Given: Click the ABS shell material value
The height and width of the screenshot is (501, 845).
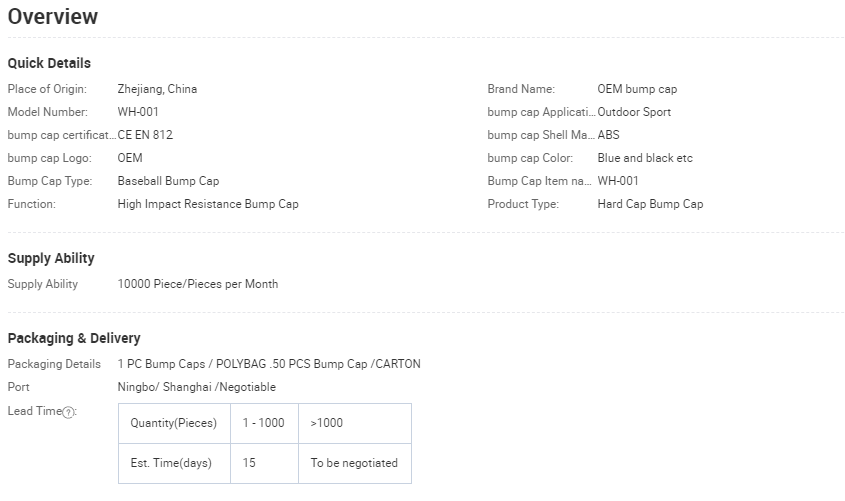Looking at the screenshot, I should (609, 135).
